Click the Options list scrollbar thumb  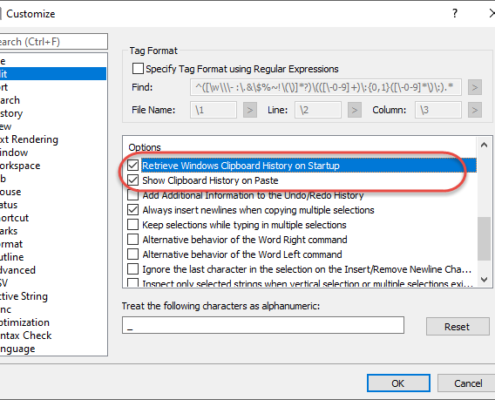pos(484,239)
